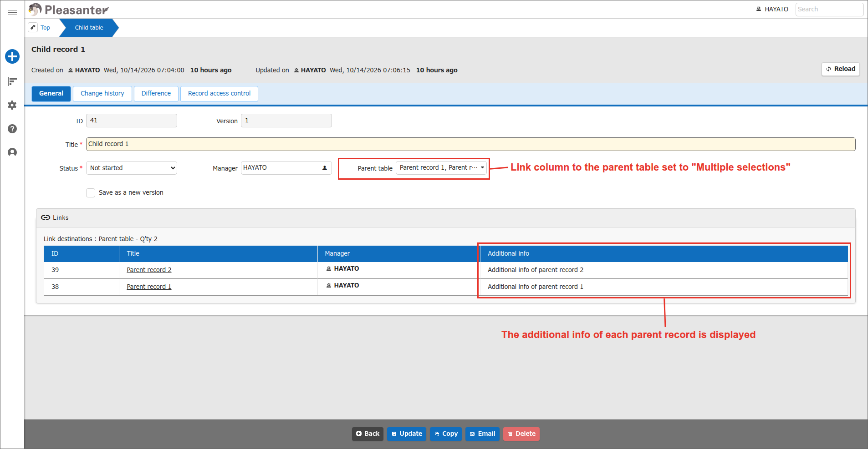This screenshot has width=868, height=449.
Task: Click the blue plus create-new icon
Action: point(12,56)
